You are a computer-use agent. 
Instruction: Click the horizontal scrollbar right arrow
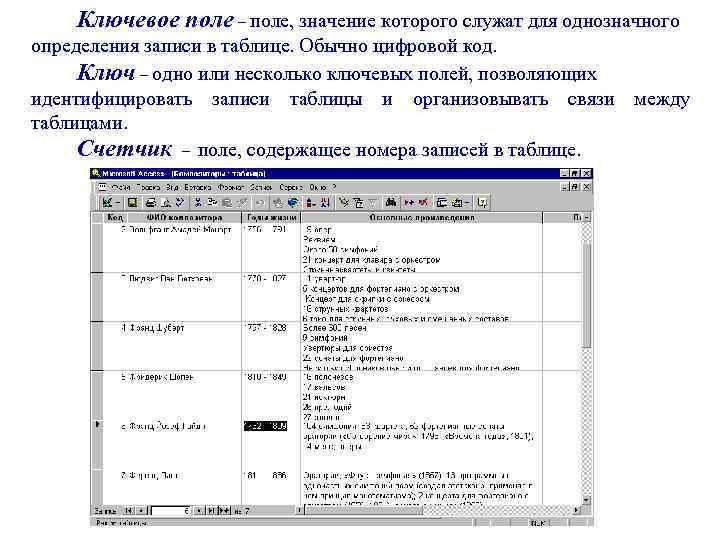[577, 510]
